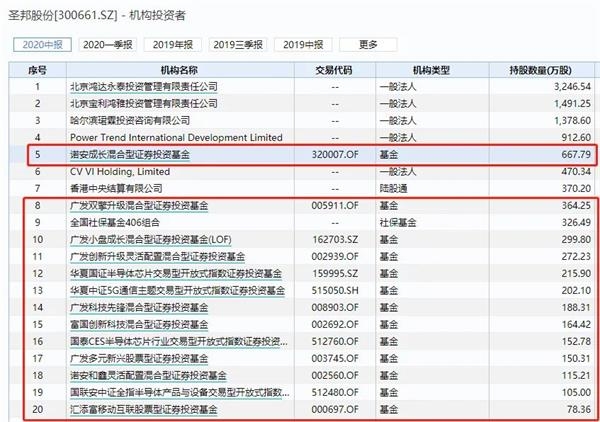Open 汇添富移动互联股票型证券投资基金 link
This screenshot has height=422, width=600.
coord(143,409)
